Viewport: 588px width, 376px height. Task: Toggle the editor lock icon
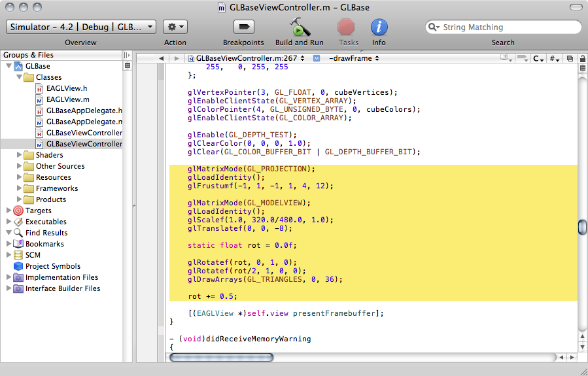[582, 58]
